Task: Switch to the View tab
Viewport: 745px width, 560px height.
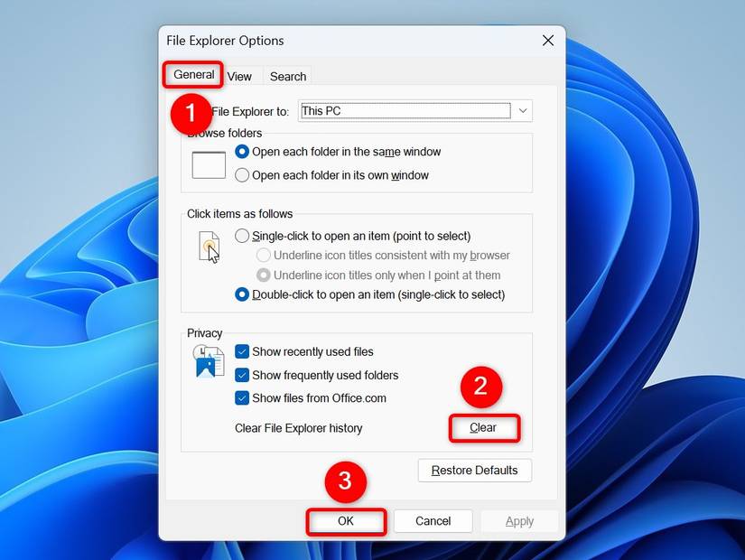Action: coord(239,76)
